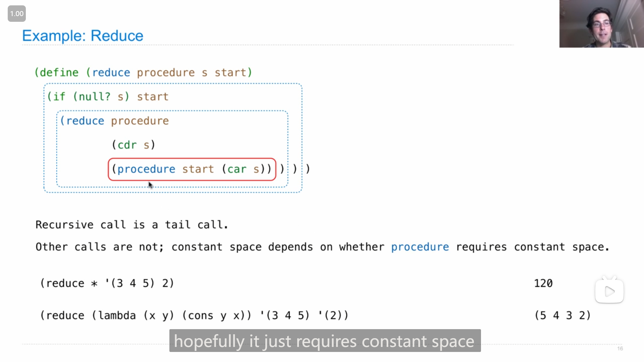Click the result value 120

point(543,283)
